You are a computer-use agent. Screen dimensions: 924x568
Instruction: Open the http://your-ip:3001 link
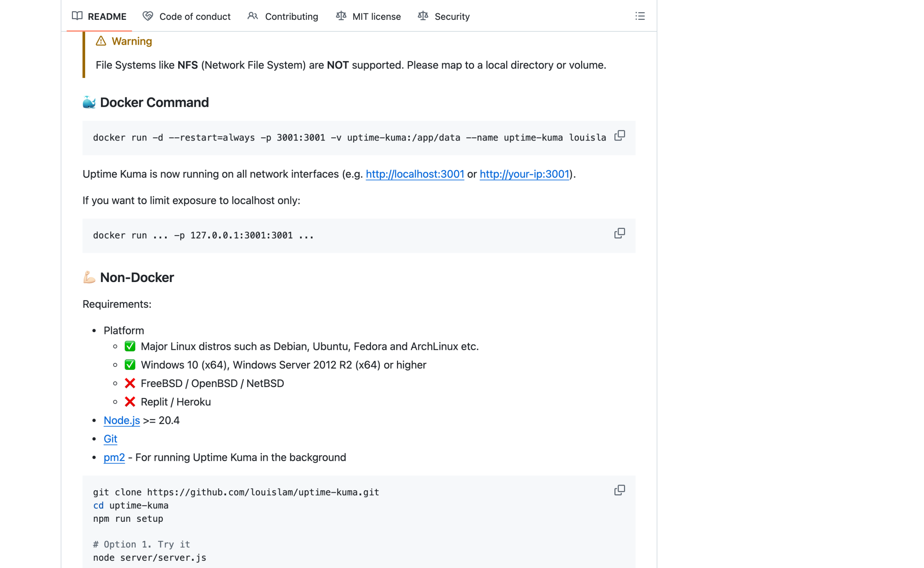(524, 174)
